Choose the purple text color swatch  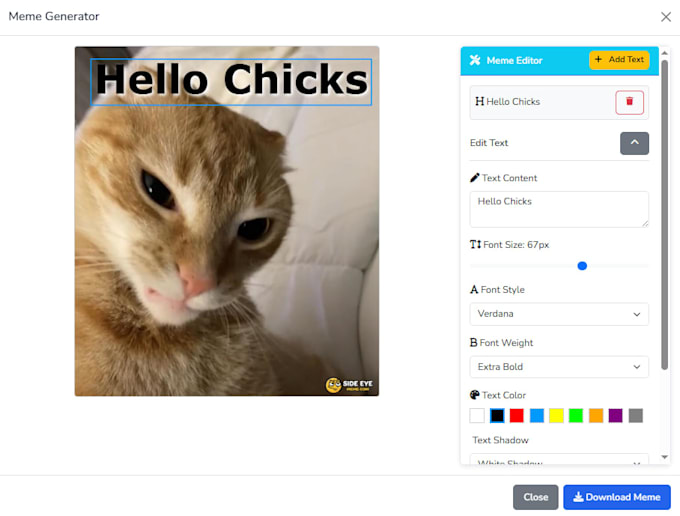[x=615, y=415]
